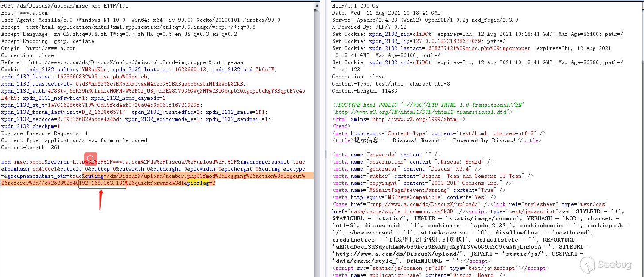Click the 'Content-Length: 11433' response header
This screenshot has height=277, width=644.
365,91
